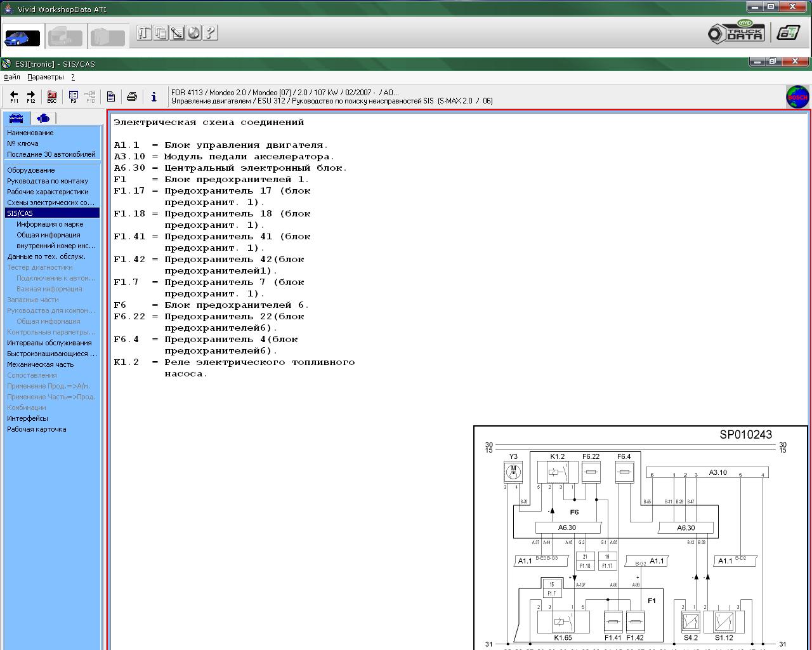Click the question mark help button
Screen dimensions: 812x650
(x=210, y=33)
